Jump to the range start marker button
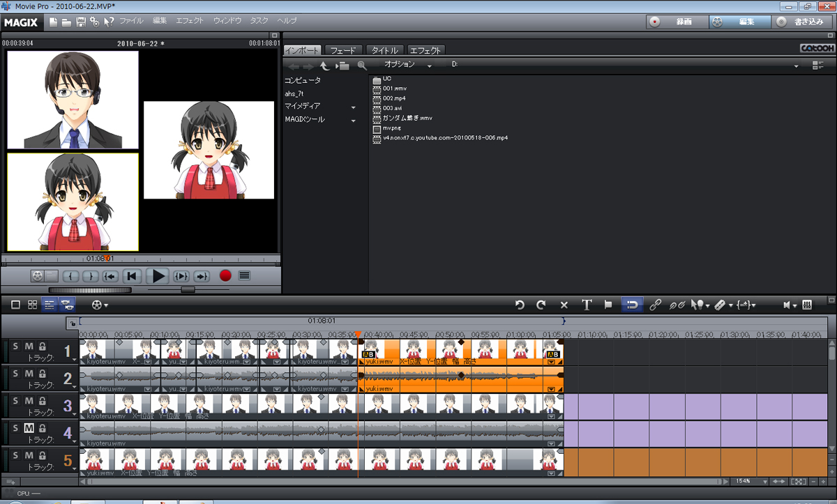The image size is (837, 504). (110, 276)
